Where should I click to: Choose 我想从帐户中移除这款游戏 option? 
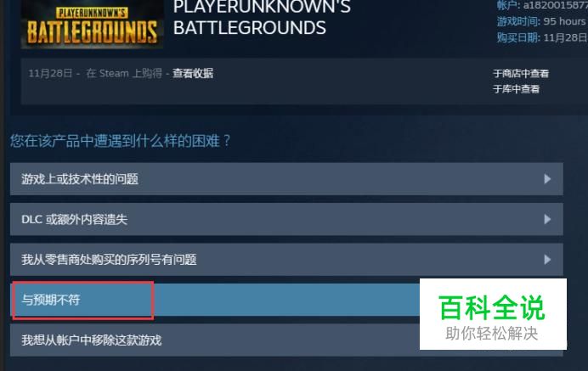click(x=215, y=340)
